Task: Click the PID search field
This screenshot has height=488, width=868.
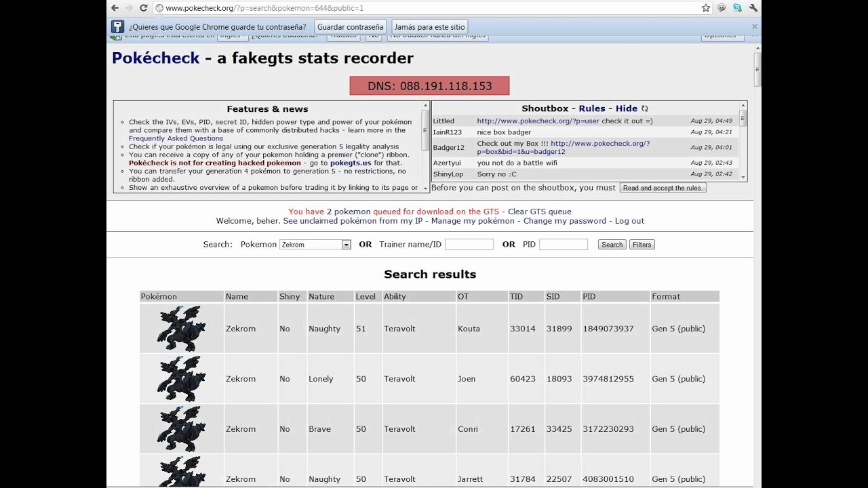Action: pos(564,245)
